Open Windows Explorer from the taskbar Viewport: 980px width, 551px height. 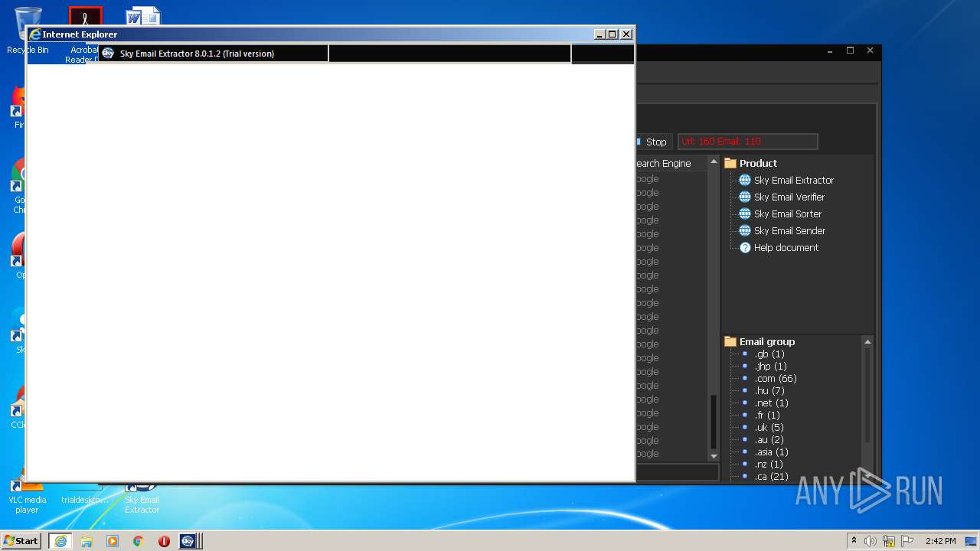pos(87,541)
